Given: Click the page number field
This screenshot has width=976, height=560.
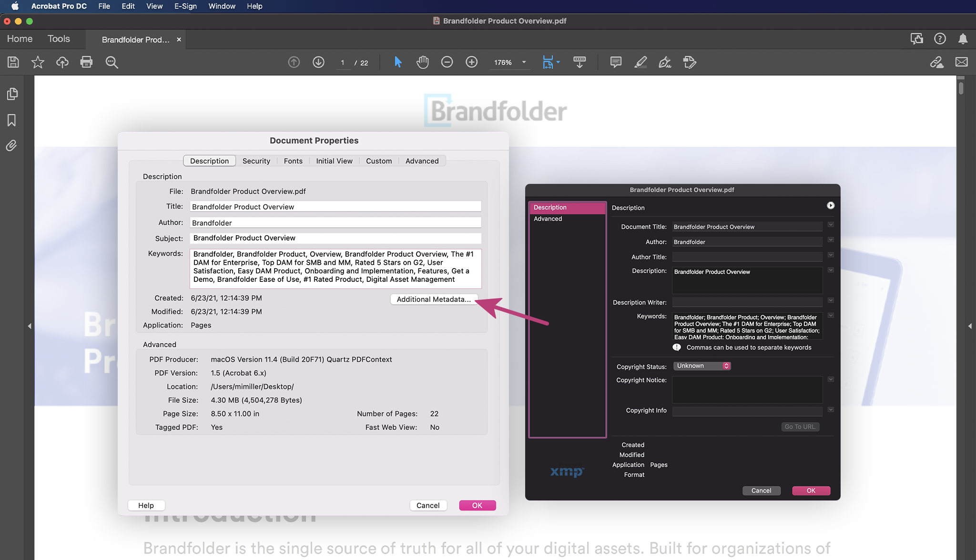Looking at the screenshot, I should (343, 63).
